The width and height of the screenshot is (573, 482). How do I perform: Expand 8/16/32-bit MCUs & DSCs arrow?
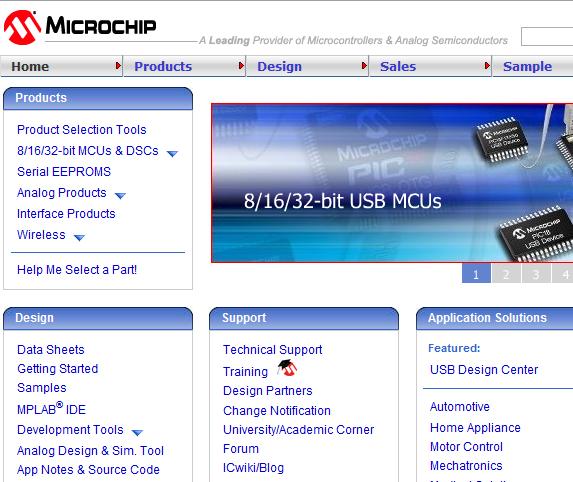172,154
